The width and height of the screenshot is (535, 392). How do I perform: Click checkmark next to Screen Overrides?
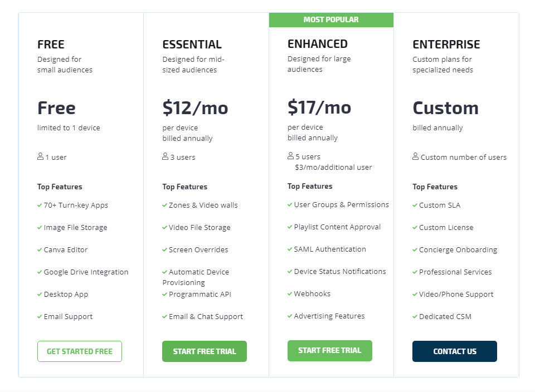click(164, 249)
